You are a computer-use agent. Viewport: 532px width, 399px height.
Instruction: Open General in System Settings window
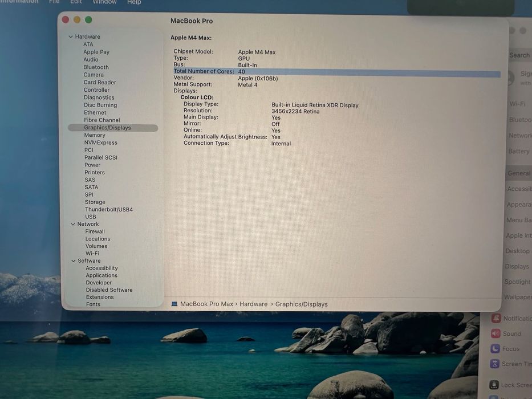(x=519, y=173)
